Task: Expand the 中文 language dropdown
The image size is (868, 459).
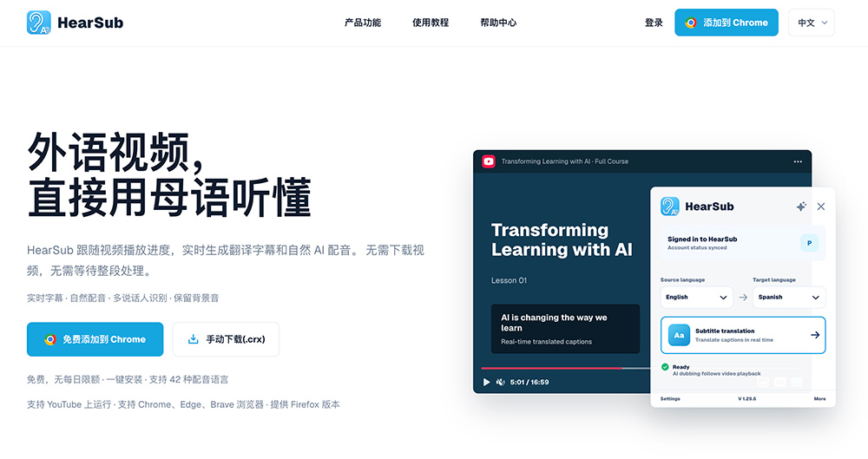Action: click(811, 23)
